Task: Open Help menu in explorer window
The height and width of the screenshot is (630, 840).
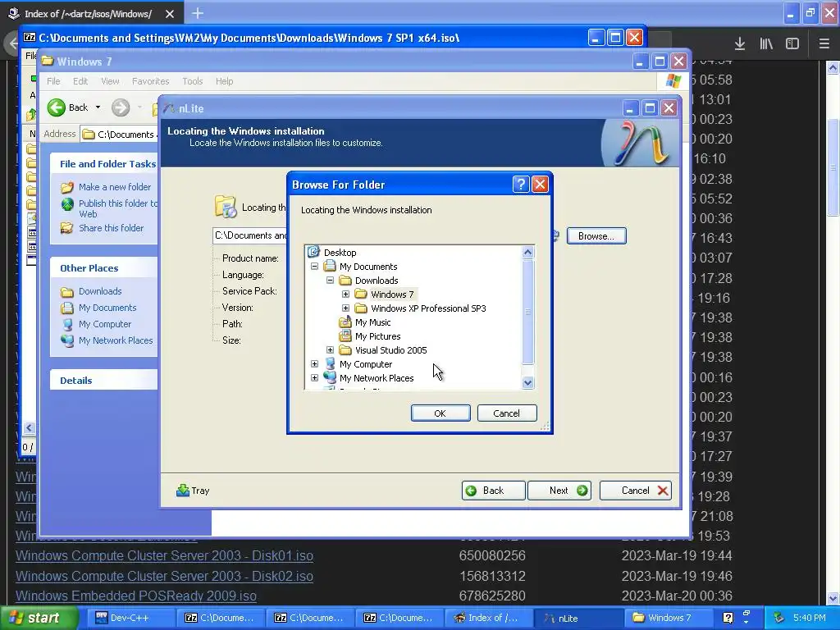Action: 225,81
